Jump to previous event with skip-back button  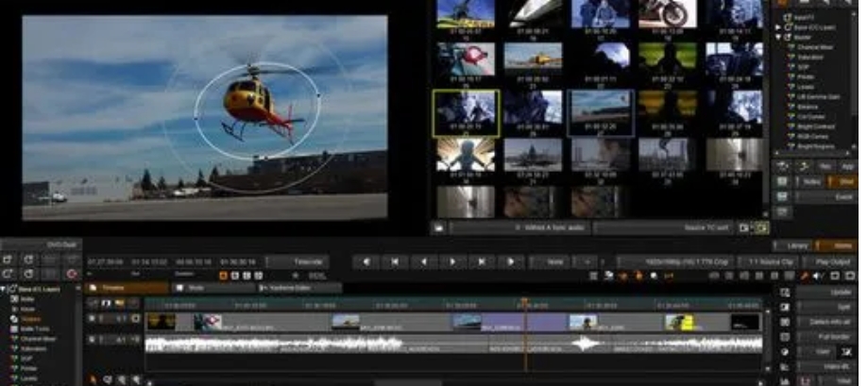click(395, 261)
